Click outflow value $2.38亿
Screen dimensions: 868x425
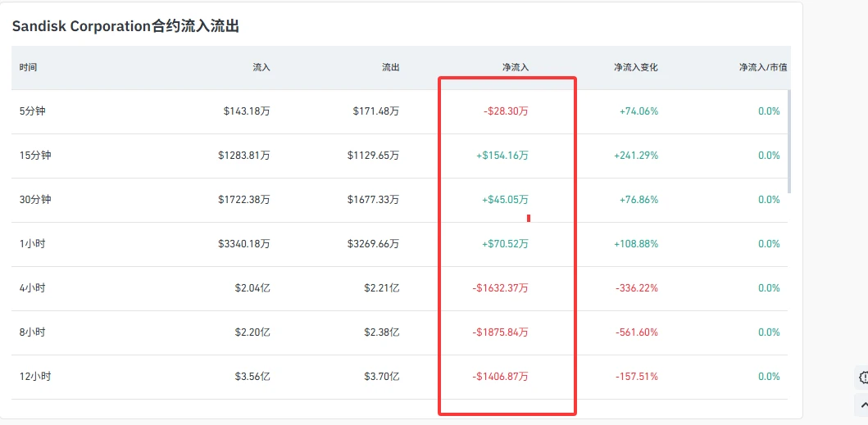click(x=381, y=332)
